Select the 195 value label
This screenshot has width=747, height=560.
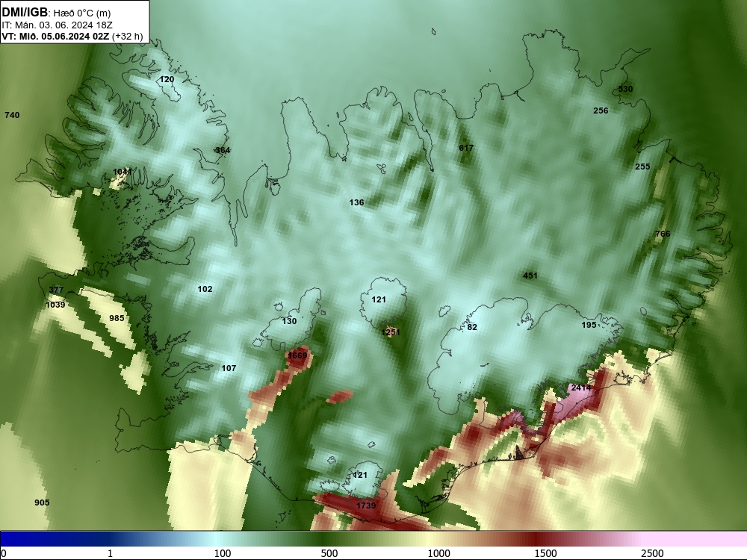tap(589, 325)
